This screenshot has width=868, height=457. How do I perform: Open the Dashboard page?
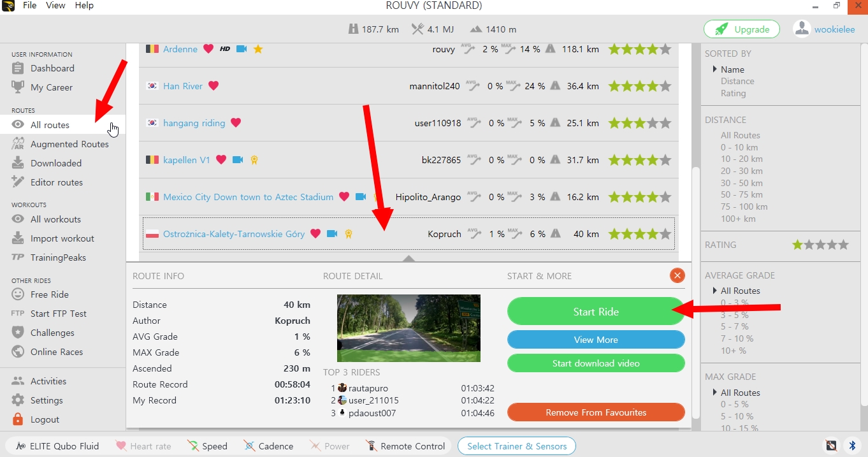[52, 68]
